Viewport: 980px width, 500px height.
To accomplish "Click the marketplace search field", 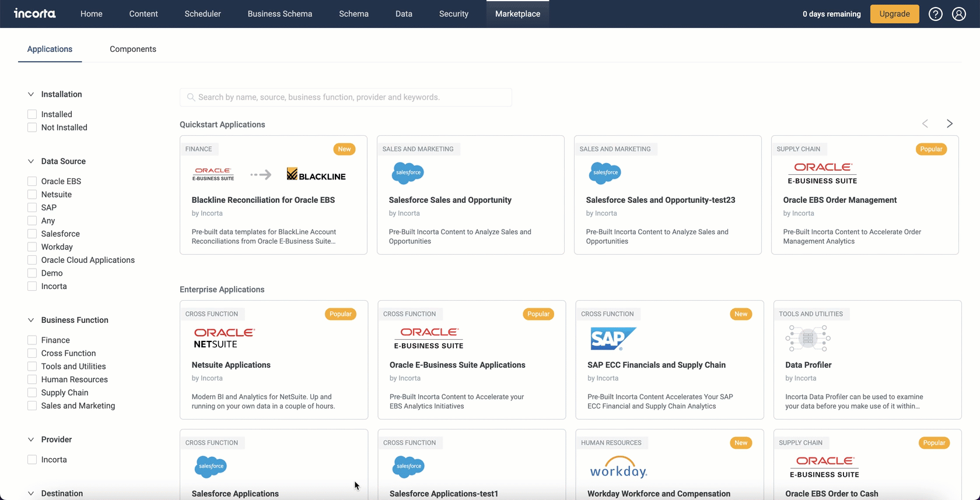I will point(346,97).
